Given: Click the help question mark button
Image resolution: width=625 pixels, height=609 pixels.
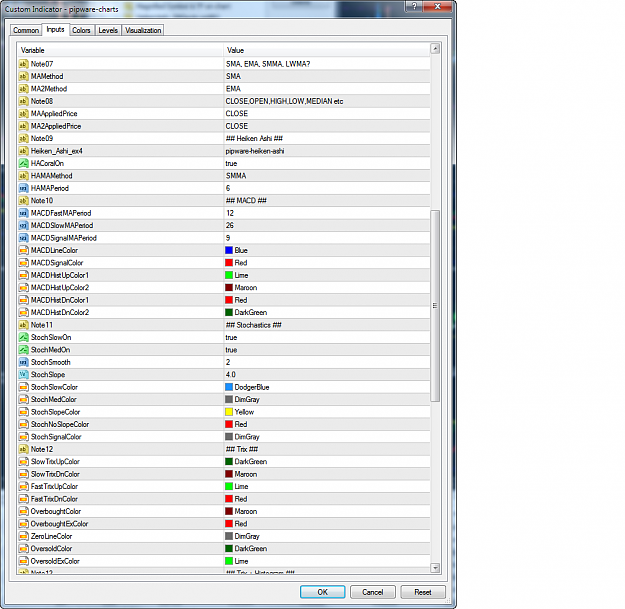Looking at the screenshot, I should pyautogui.click(x=414, y=6).
